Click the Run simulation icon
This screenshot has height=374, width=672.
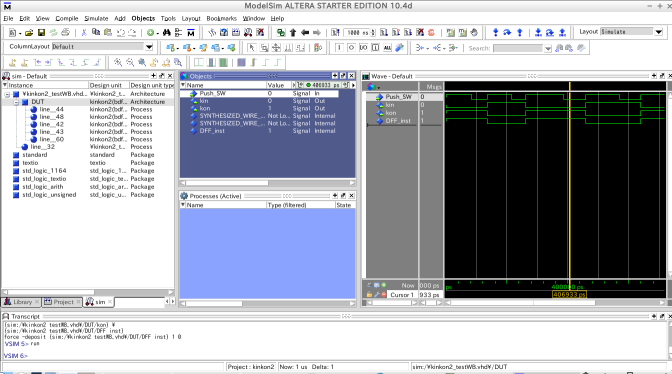[384, 33]
